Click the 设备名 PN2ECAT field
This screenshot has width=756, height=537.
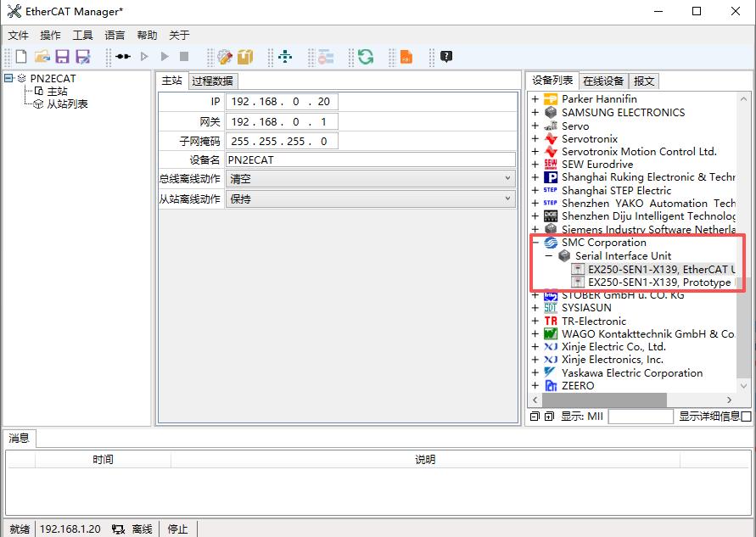click(370, 160)
